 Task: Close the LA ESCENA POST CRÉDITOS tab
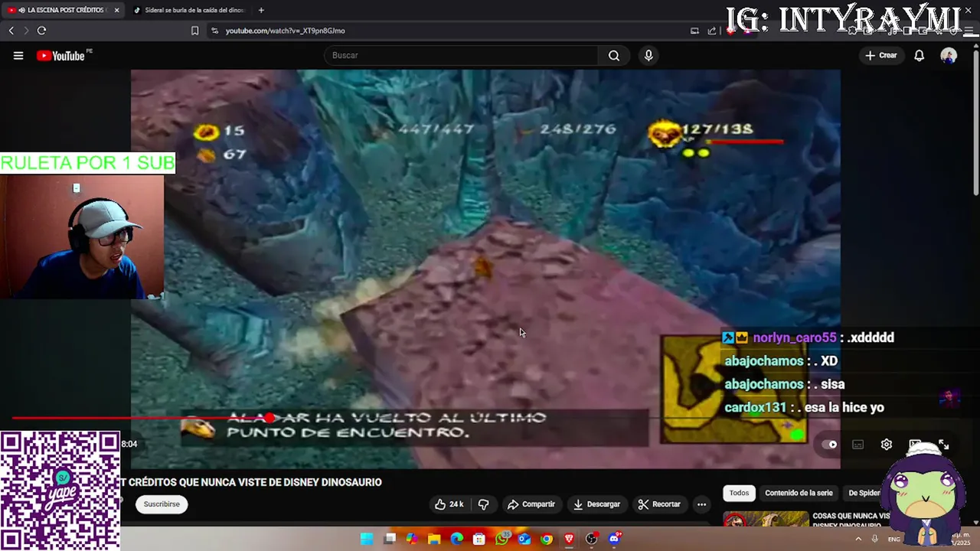tap(116, 10)
